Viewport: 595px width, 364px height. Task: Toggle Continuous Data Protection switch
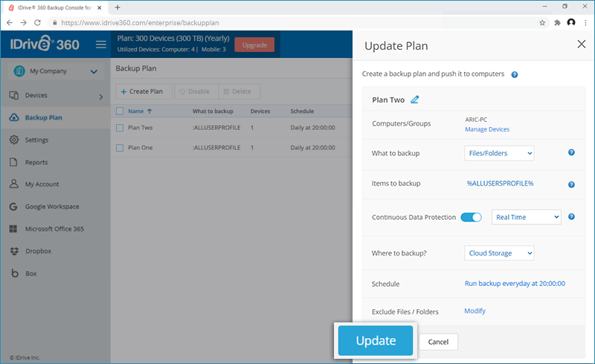(x=472, y=217)
